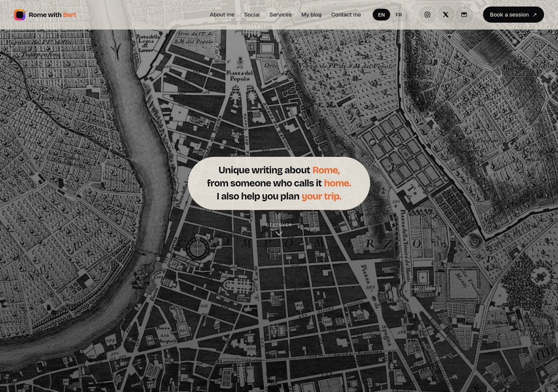
Task: Click the DISCOVER label
Action: coord(279,225)
